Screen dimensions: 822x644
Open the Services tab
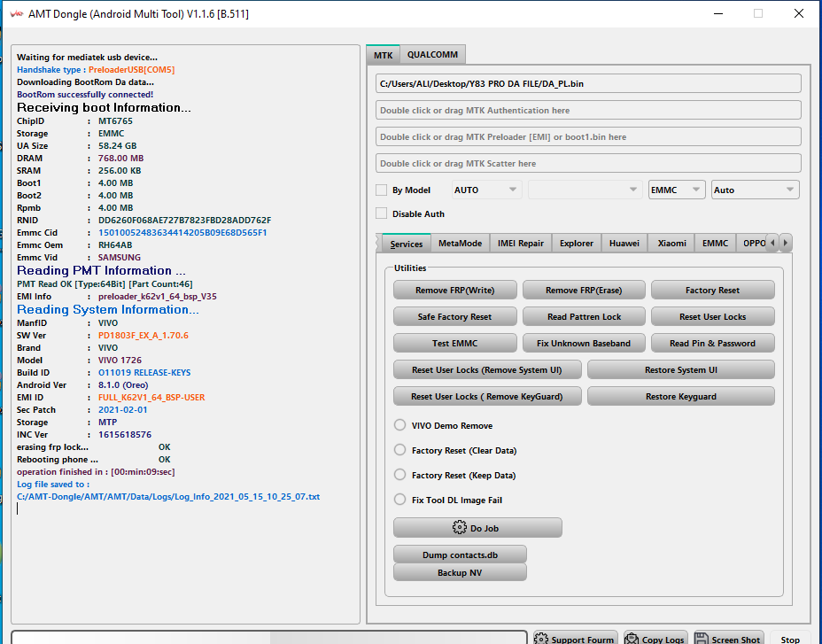click(407, 244)
